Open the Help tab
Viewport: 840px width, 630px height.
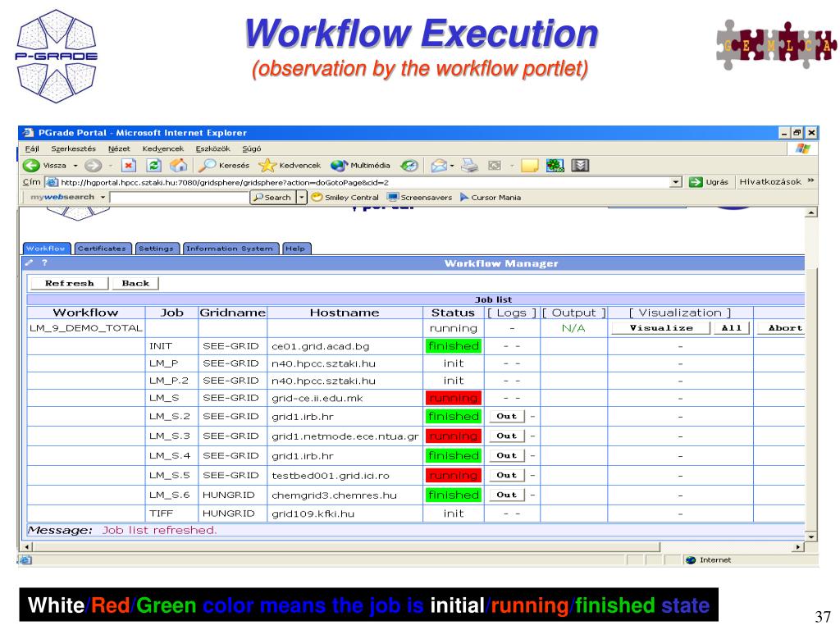[296, 249]
